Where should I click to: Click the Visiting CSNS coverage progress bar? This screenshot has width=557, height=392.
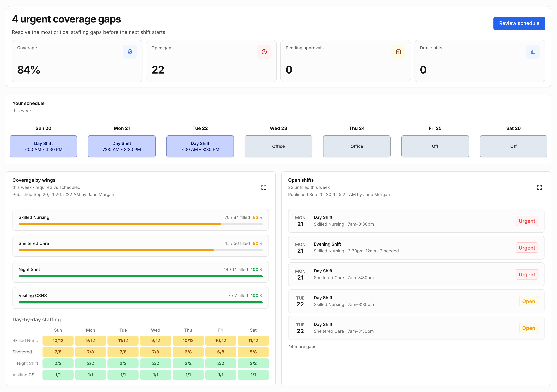[141, 302]
